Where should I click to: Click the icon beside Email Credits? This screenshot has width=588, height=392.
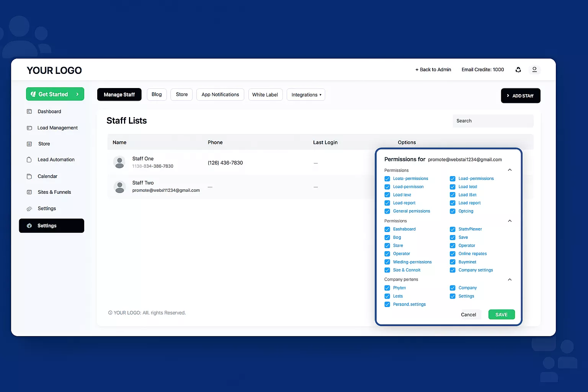[518, 70]
